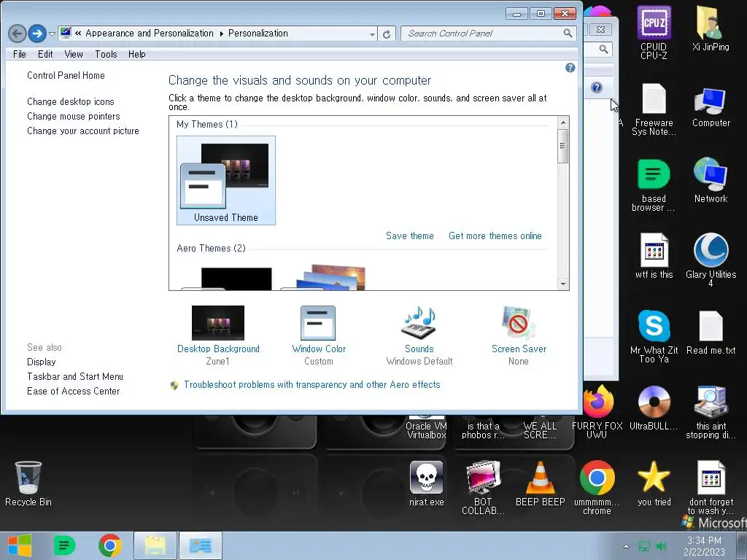This screenshot has height=560, width=747.
Task: Open the this aint stopping icon
Action: point(711,411)
